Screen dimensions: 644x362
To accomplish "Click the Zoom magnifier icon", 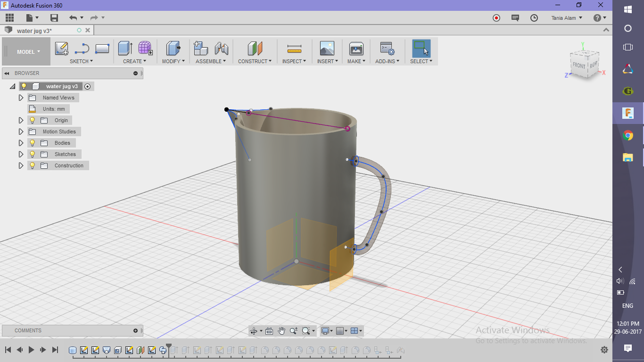I will tap(293, 331).
